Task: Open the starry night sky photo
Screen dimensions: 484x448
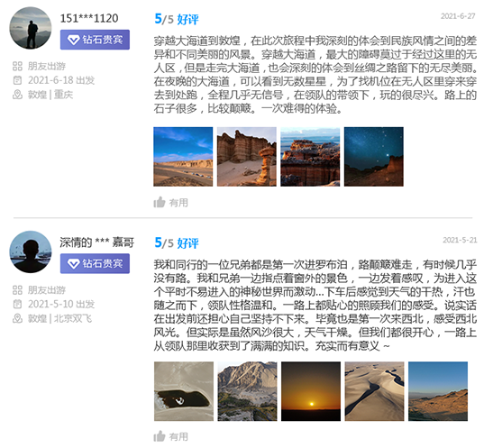Action: [374, 157]
